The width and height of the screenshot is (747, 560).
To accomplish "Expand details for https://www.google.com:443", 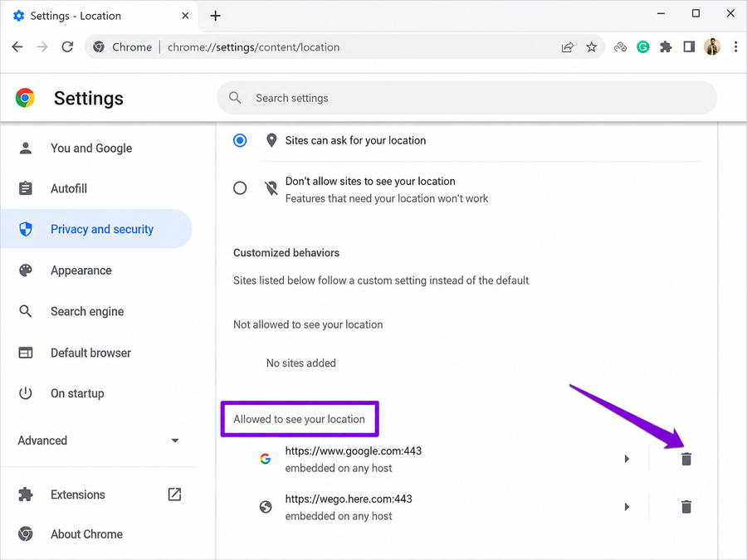I will point(627,459).
